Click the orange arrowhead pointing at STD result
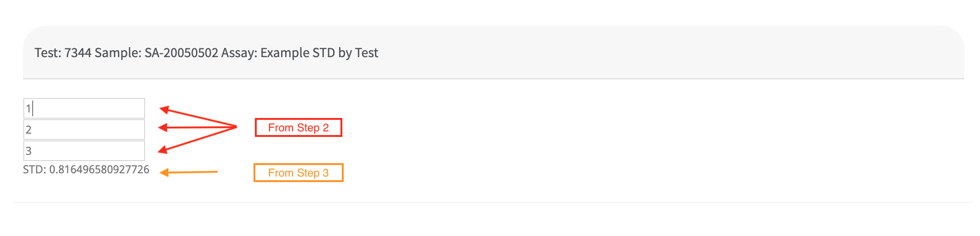The width and height of the screenshot is (980, 236). [x=164, y=173]
